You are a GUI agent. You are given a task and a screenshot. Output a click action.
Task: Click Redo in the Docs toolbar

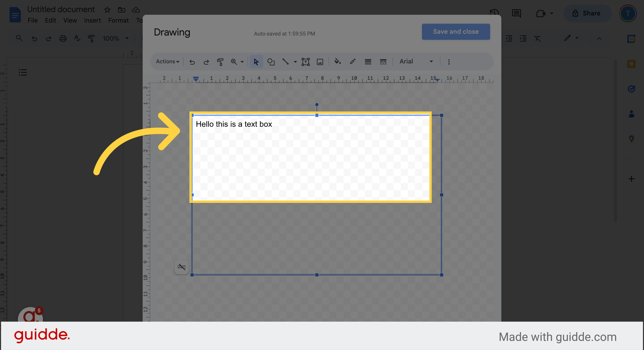pyautogui.click(x=49, y=38)
